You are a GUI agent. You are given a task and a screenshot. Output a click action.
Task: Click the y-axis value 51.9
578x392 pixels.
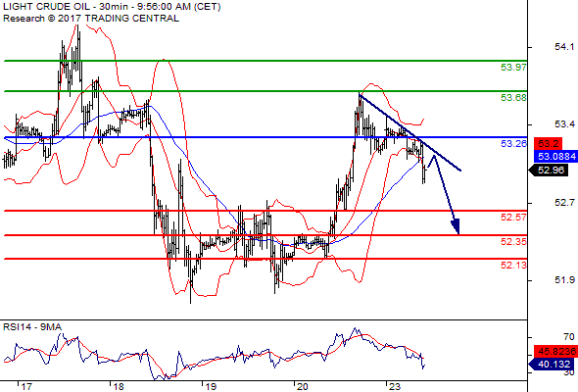[564, 280]
